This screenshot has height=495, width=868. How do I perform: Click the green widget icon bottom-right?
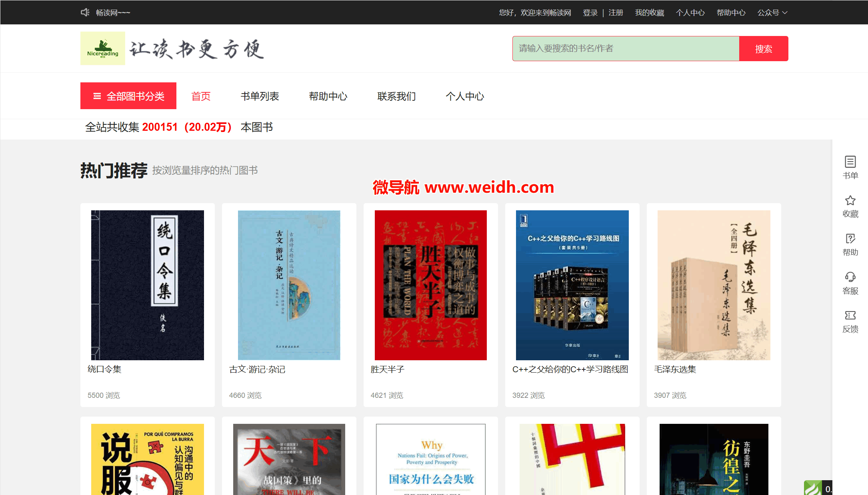(x=813, y=488)
